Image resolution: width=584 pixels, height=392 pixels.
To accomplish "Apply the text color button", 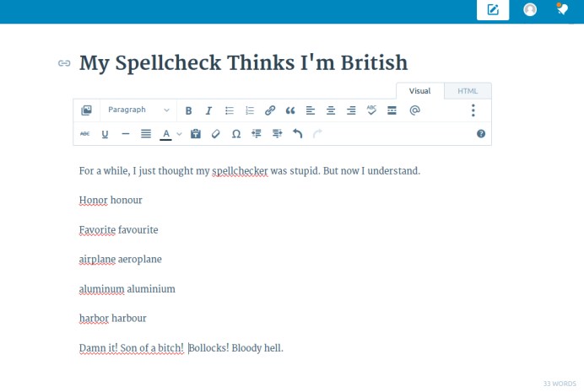I will tap(166, 134).
